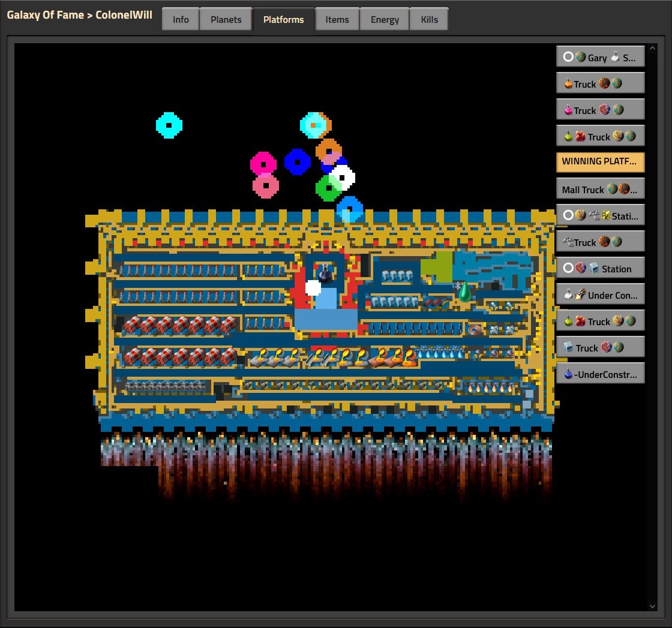The height and width of the screenshot is (628, 672).
Task: Click the ColonelWill breadcrumb name
Action: click(124, 15)
